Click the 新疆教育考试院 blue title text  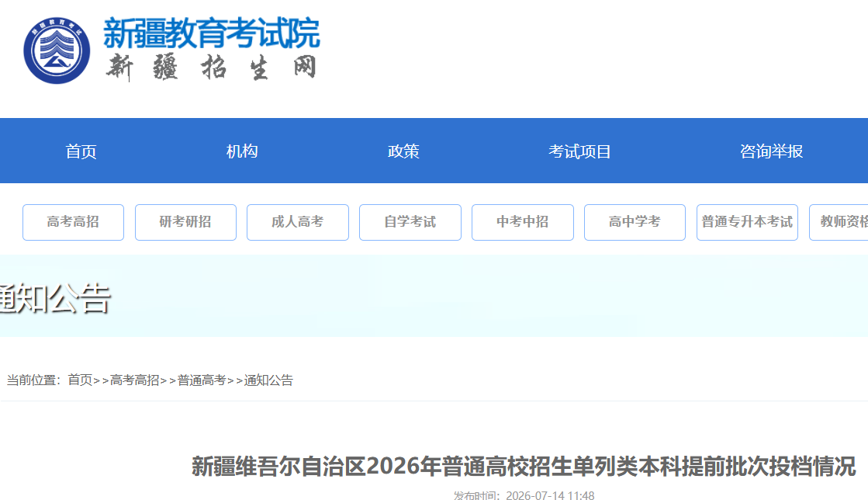click(x=212, y=33)
